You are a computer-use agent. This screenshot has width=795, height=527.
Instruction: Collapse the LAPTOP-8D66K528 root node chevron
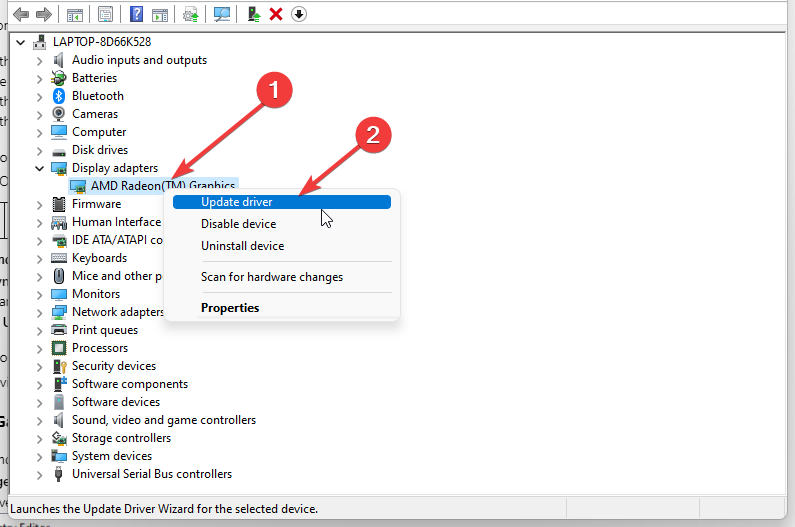(x=20, y=42)
